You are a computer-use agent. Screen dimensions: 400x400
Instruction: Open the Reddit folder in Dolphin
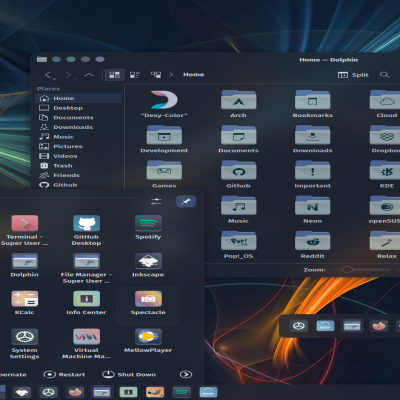(x=313, y=245)
